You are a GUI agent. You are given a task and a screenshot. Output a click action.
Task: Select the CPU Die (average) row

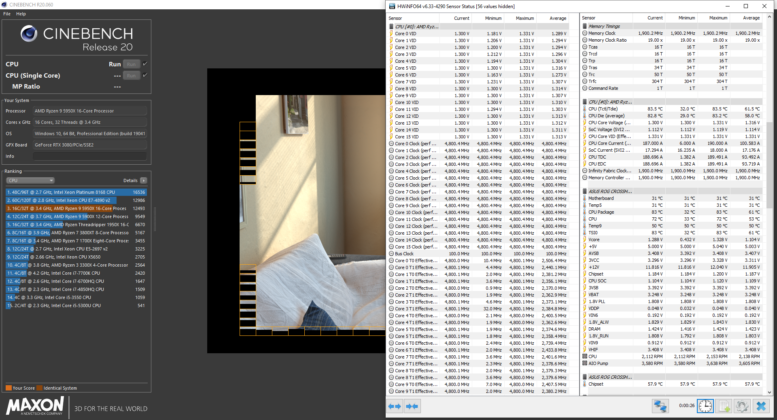click(672, 115)
